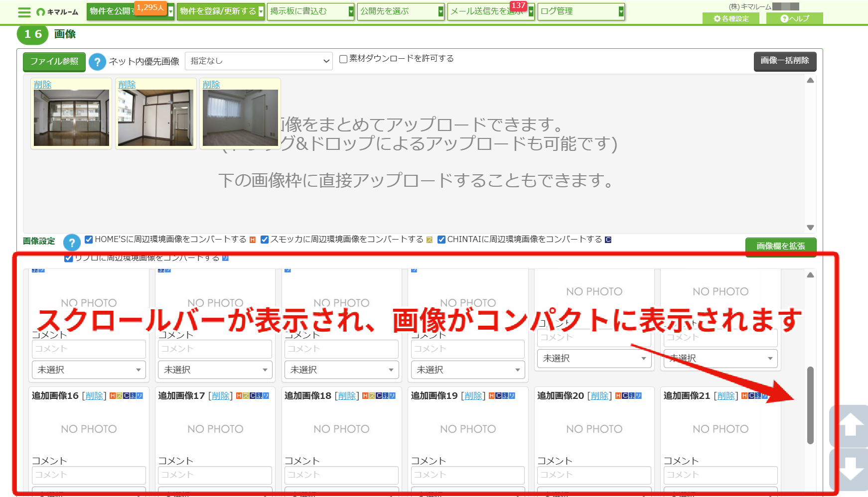The width and height of the screenshot is (868, 497).
Task: Open fourth 未選択 dropdown in grid
Action: (x=468, y=370)
